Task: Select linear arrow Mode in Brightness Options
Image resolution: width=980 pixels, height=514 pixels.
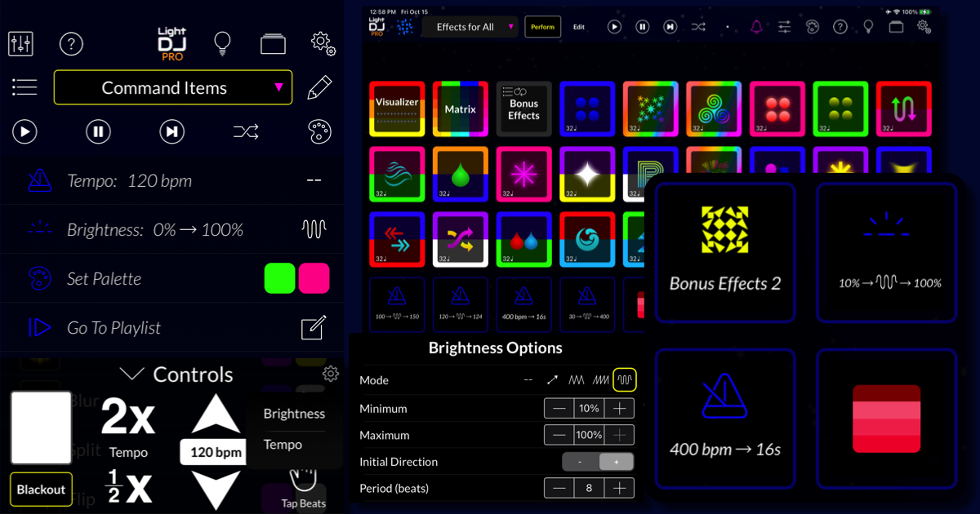Action: (553, 379)
